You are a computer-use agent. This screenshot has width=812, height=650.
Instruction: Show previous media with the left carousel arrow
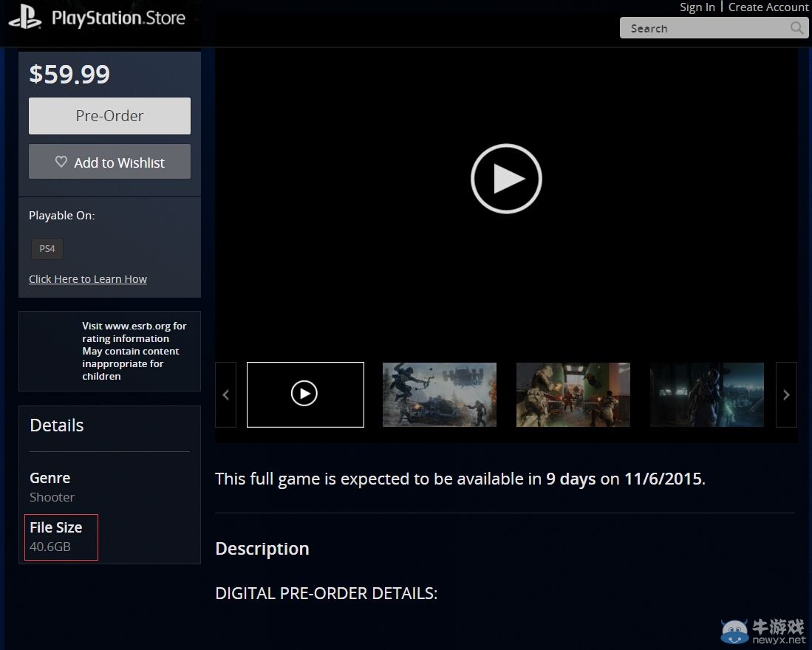(x=225, y=394)
